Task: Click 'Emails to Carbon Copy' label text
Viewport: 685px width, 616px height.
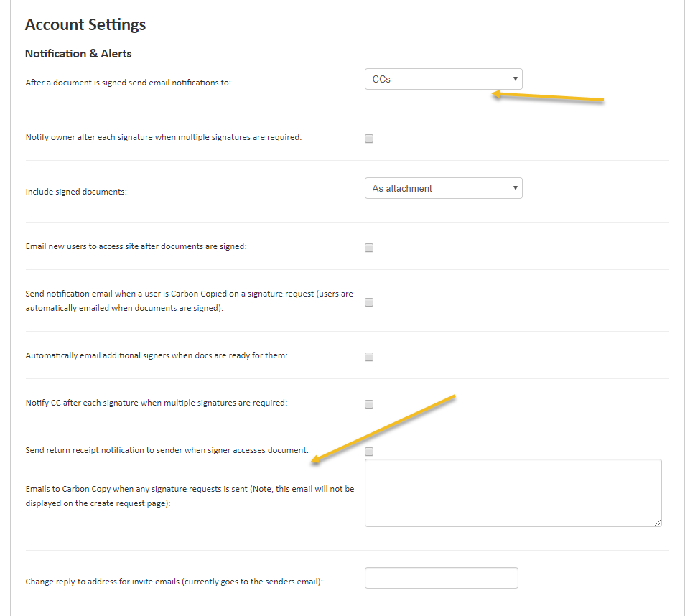Action: click(190, 496)
